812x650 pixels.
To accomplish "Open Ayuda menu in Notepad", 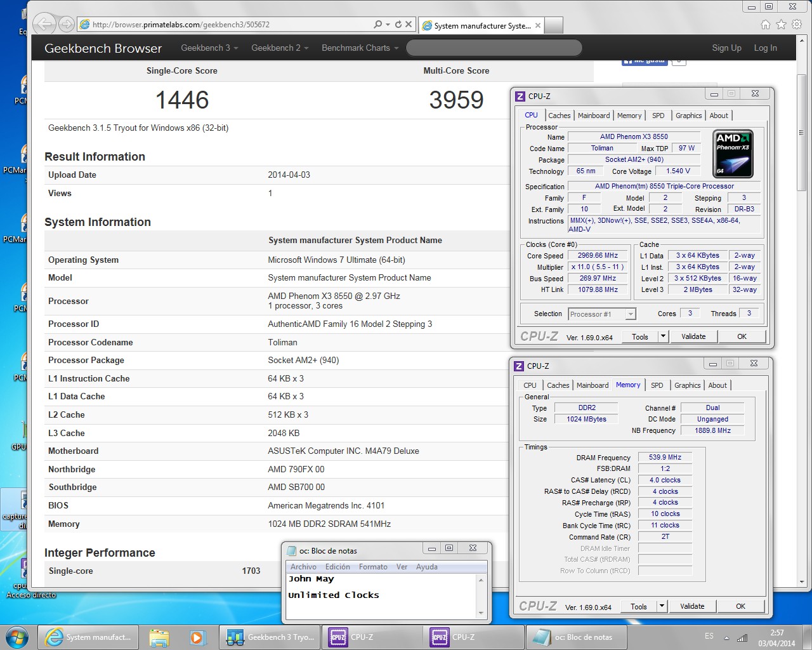I will pos(427,567).
